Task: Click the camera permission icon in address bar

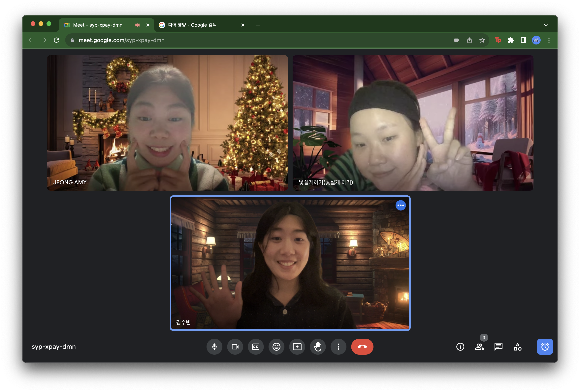Action: (457, 40)
